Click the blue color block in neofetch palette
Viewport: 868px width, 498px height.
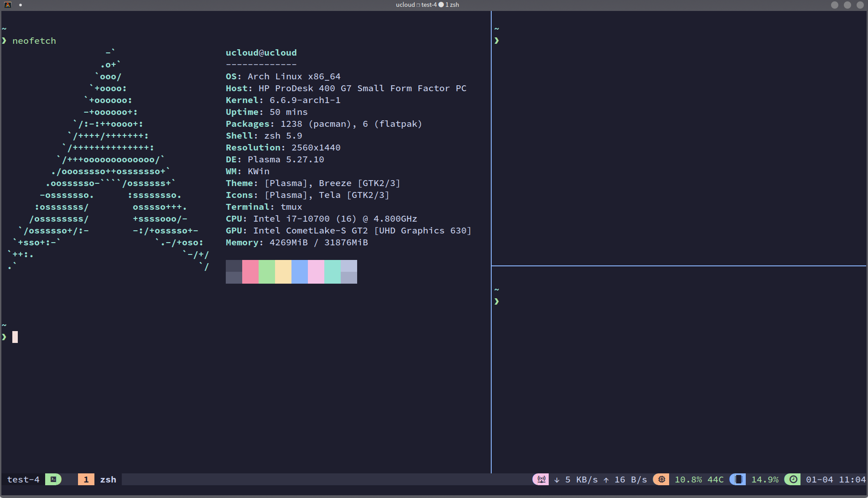tap(300, 272)
